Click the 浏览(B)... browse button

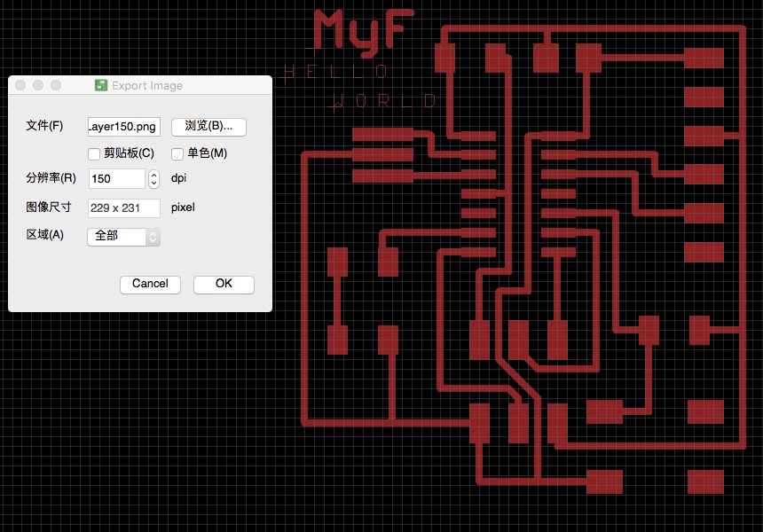coord(208,127)
